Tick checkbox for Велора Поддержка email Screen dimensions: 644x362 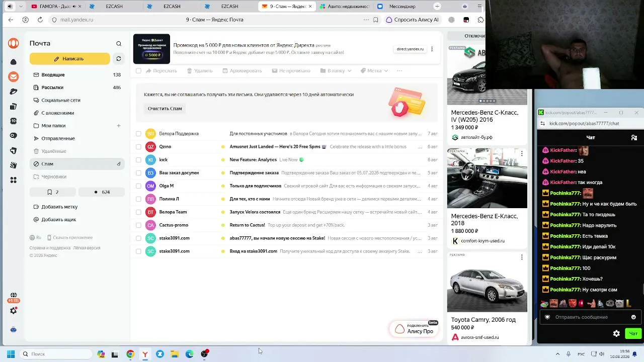pos(138,134)
